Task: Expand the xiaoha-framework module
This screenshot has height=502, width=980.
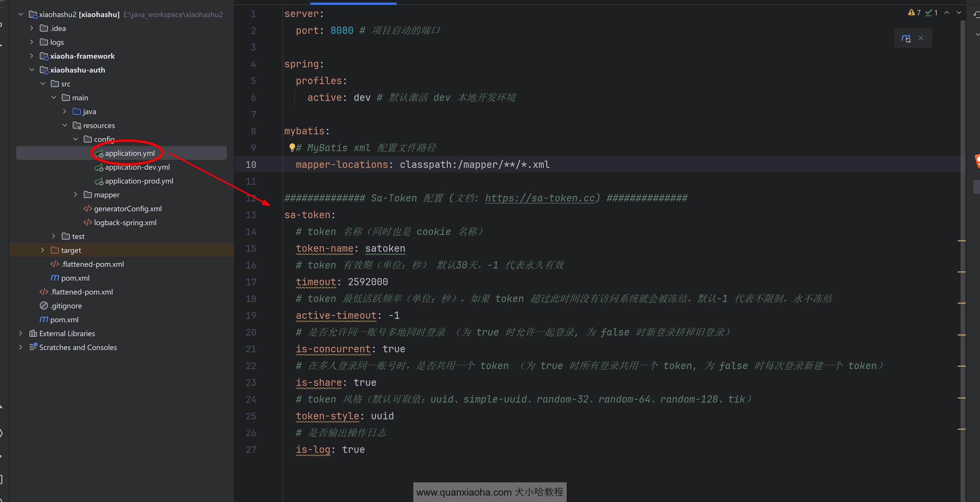Action: click(x=32, y=56)
